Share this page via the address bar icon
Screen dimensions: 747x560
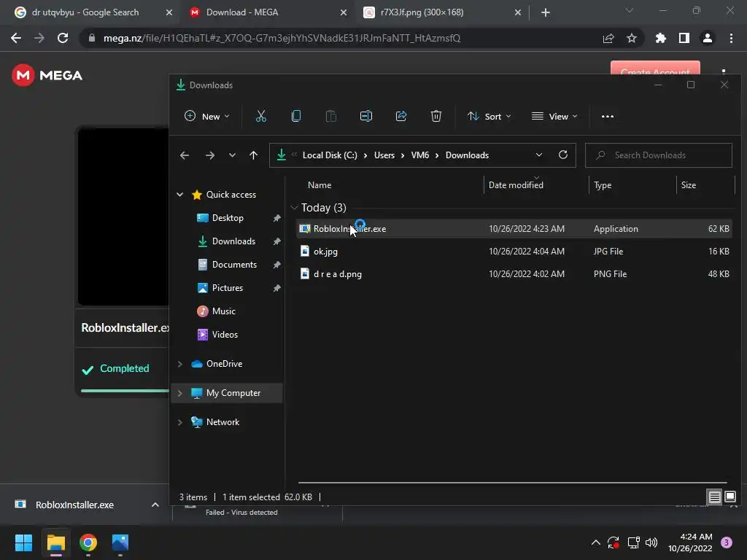[608, 38]
